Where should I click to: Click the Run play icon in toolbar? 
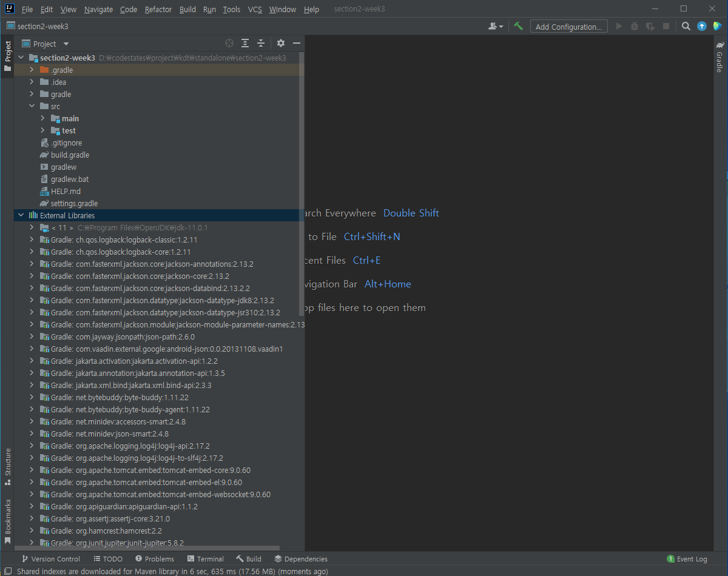pos(619,26)
